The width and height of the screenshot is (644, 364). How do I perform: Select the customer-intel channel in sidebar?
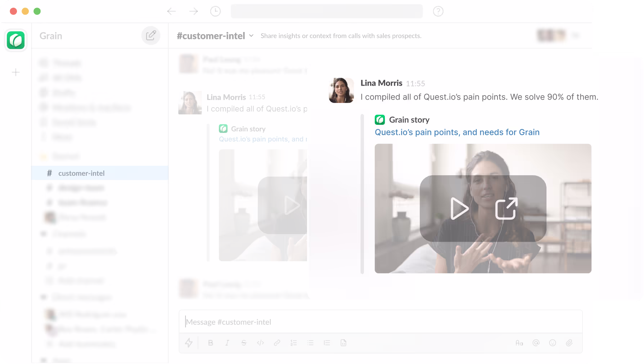point(81,173)
